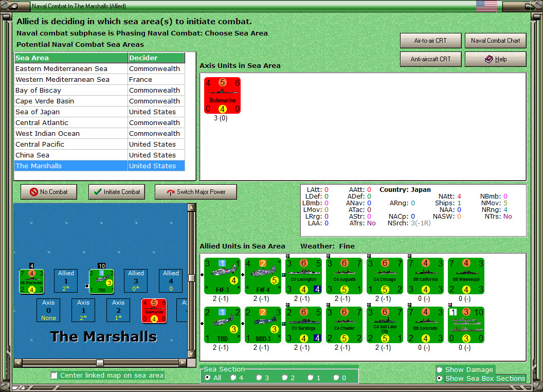Screen dimensions: 543x392
Task: Select sea section 2 radio button
Action: (284, 378)
